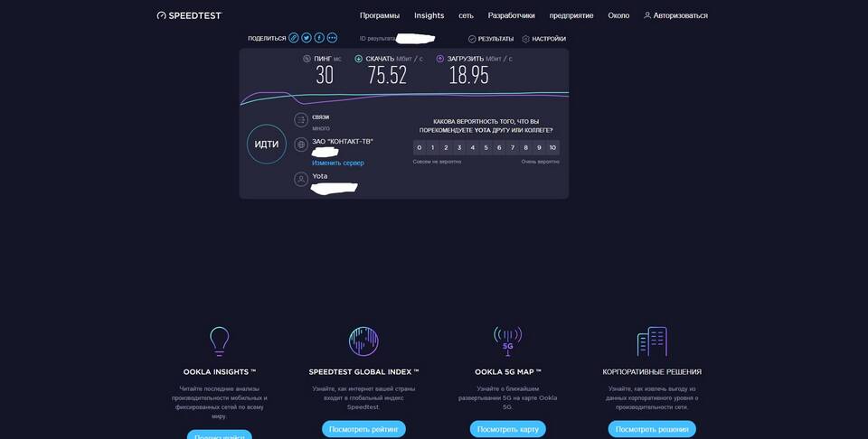
Task: Click the Speedtest Global Index globe icon
Action: (x=363, y=341)
